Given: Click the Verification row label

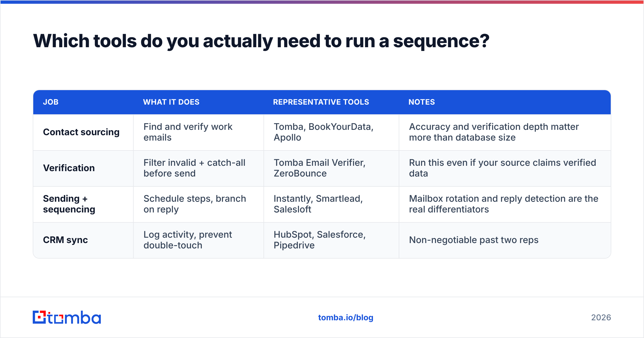Looking at the screenshot, I should [69, 168].
